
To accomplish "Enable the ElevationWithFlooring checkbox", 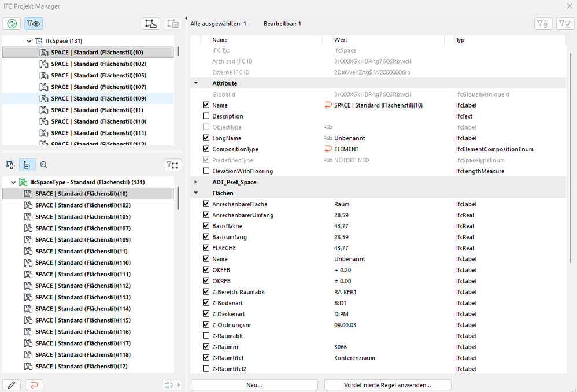I will click(x=206, y=171).
